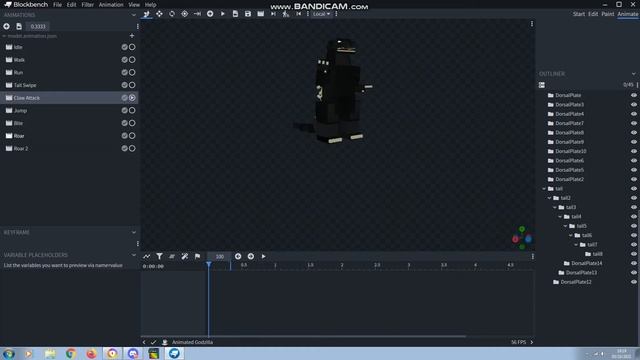Click the film clip icon in the top toolbar
The height and width of the screenshot is (360, 640).
tap(260, 14)
